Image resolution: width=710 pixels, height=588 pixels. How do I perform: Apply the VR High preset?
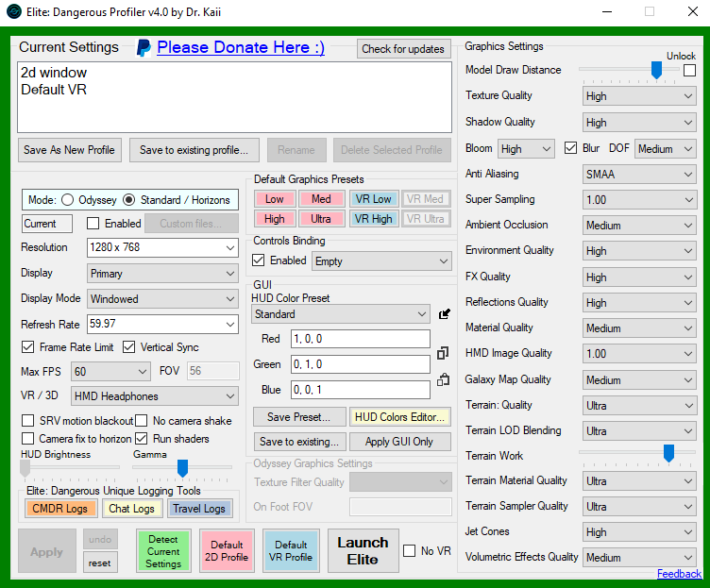coord(373,219)
